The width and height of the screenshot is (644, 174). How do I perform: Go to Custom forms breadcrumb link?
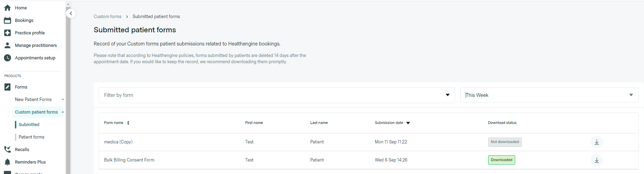108,17
